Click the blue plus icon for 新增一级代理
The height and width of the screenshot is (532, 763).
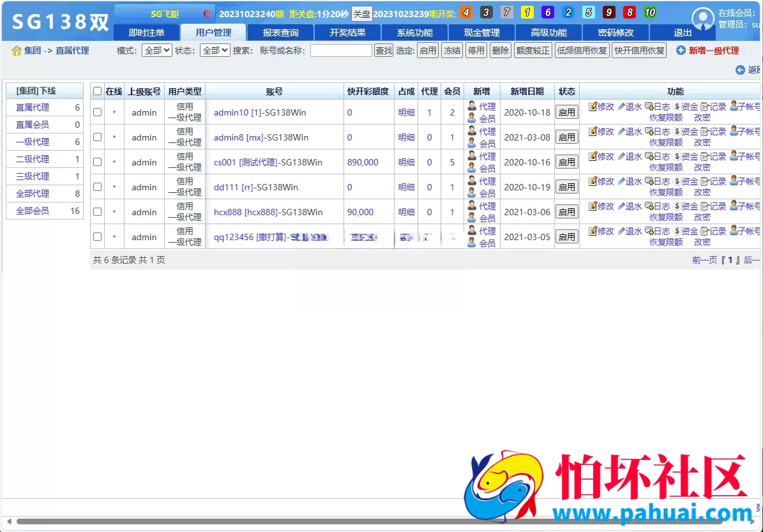click(x=681, y=50)
